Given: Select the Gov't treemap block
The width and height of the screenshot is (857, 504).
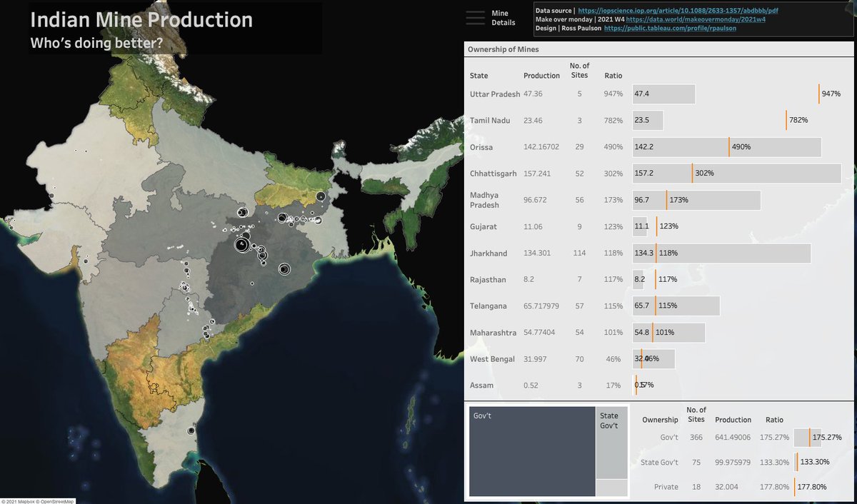Looking at the screenshot, I should (532, 451).
